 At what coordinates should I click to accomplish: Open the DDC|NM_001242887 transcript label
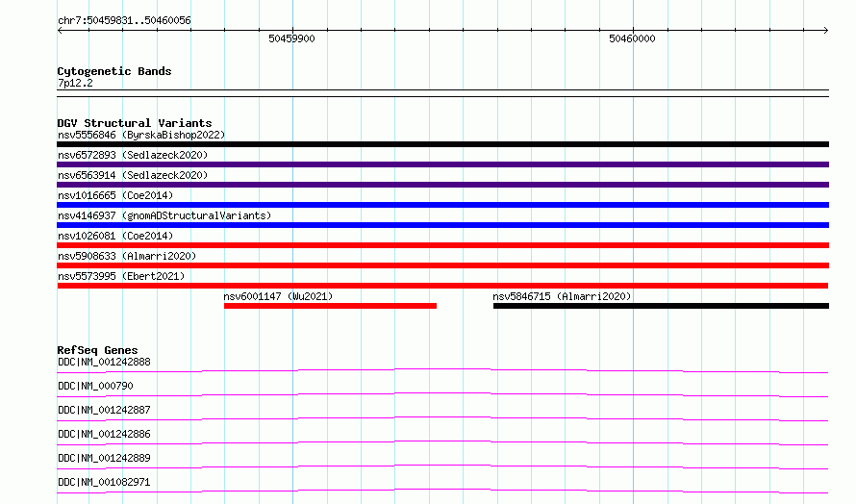tap(104, 410)
